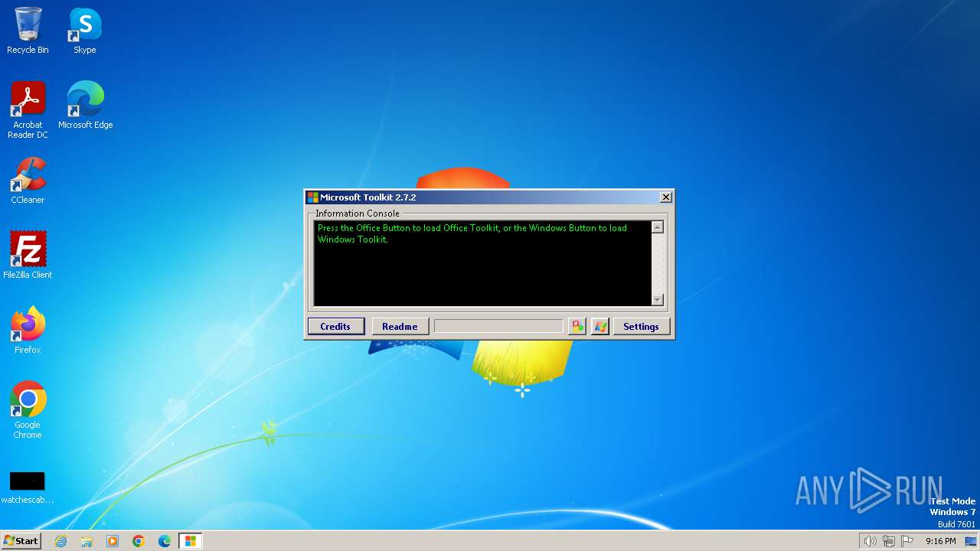Click the Microsoft Toolkit taskbar button
The height and width of the screenshot is (551, 980).
pos(191,541)
